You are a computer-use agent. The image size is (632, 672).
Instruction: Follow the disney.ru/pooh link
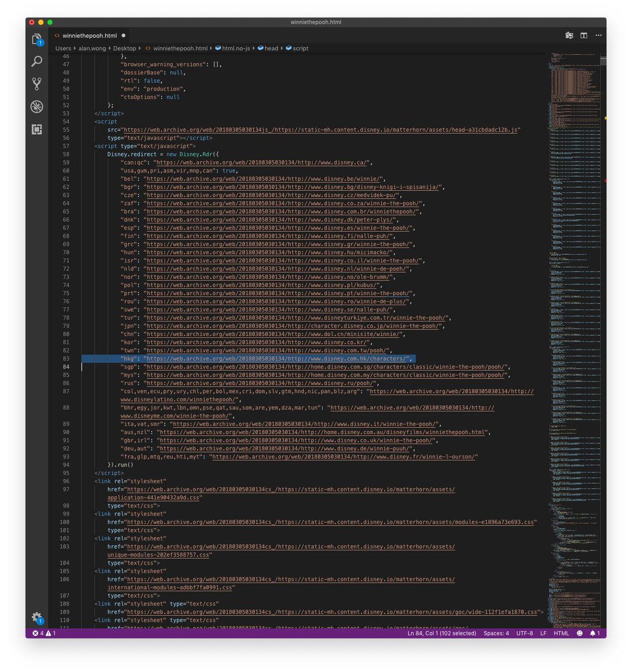[261, 383]
